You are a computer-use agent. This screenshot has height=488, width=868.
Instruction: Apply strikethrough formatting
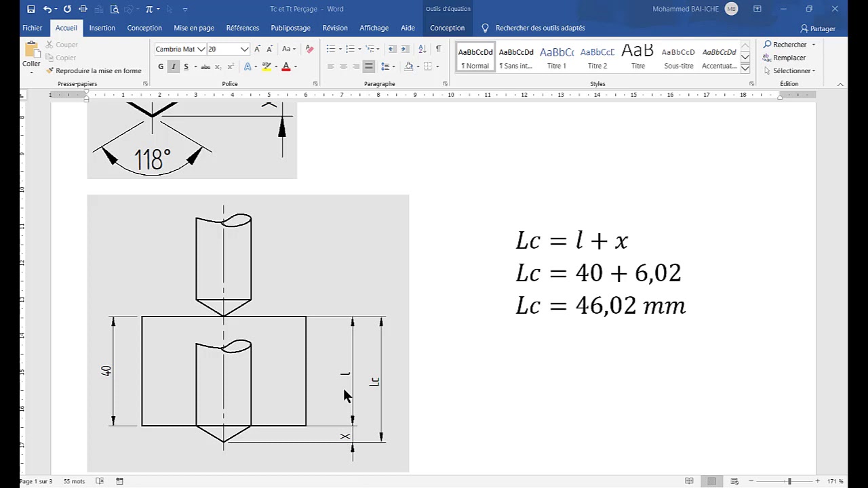click(205, 66)
